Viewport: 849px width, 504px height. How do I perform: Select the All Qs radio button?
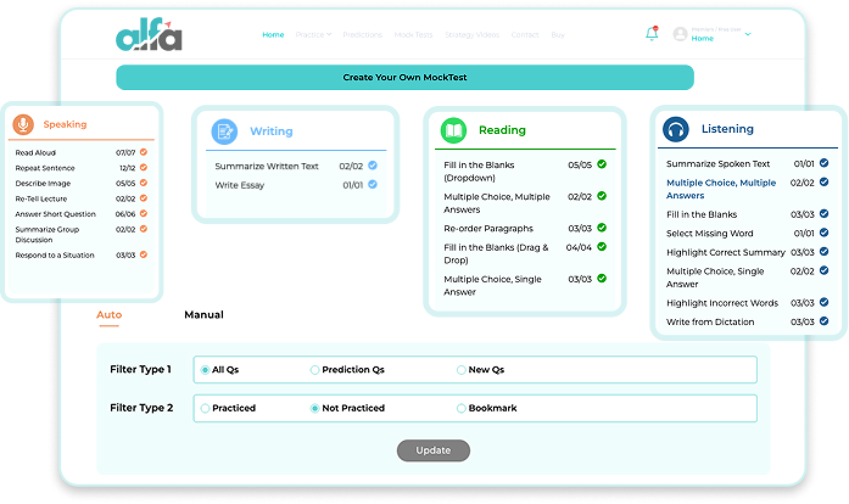[205, 369]
